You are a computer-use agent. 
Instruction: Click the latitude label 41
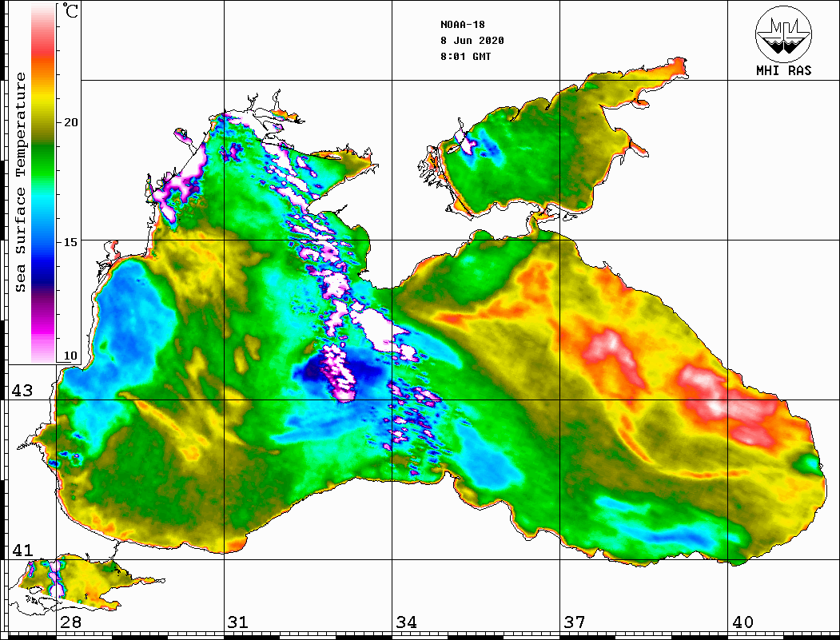[x=21, y=551]
